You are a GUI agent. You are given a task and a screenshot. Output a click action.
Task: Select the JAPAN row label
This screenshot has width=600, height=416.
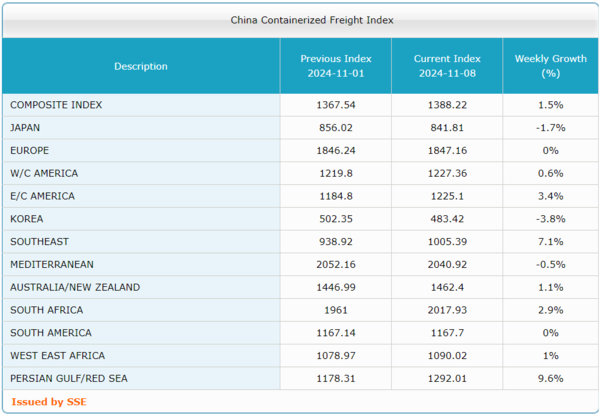25,128
